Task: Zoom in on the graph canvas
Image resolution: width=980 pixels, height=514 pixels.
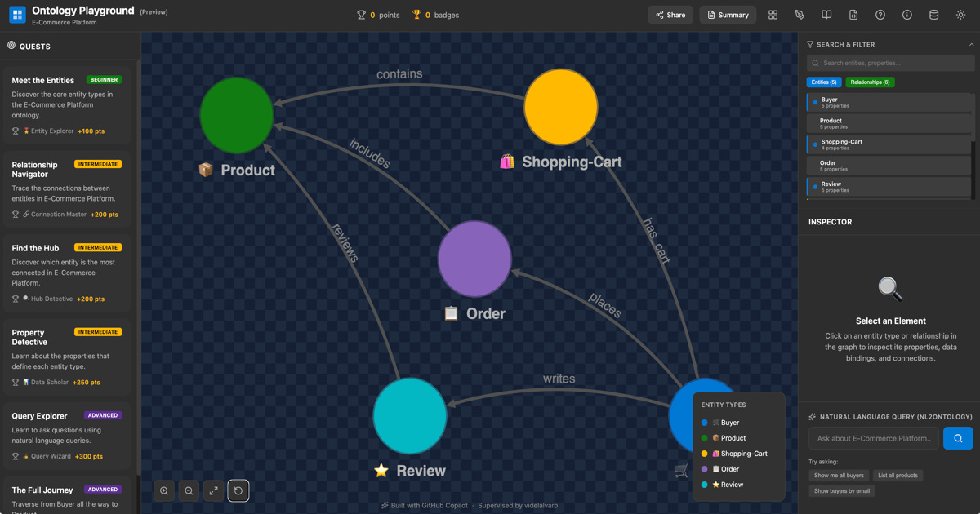Action: click(164, 490)
